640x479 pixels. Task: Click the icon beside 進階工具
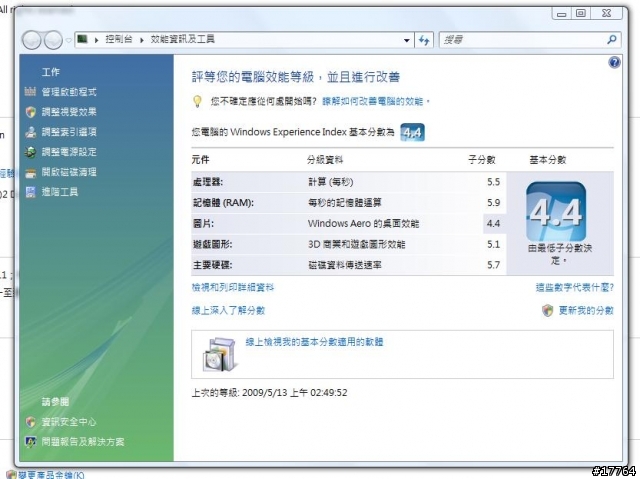tap(31, 192)
